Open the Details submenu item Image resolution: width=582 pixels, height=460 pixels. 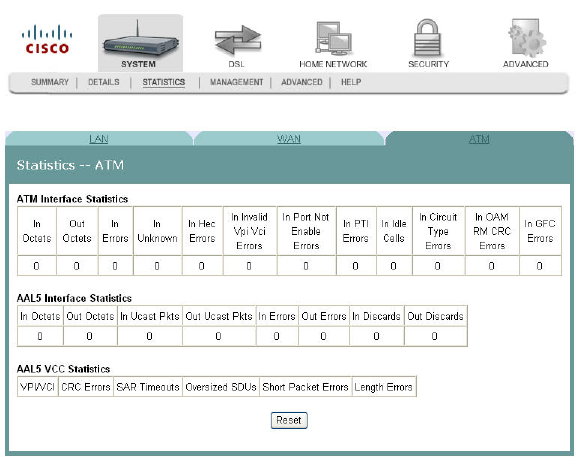[104, 82]
